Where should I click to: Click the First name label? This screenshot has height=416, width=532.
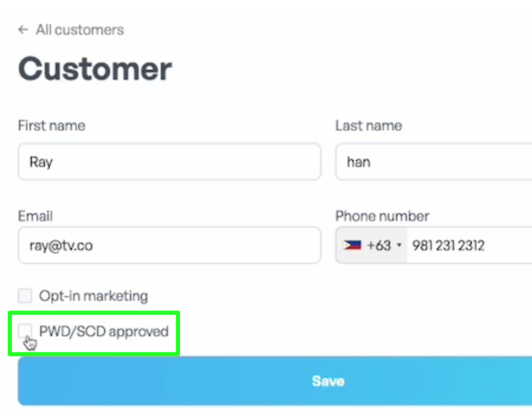point(51,125)
